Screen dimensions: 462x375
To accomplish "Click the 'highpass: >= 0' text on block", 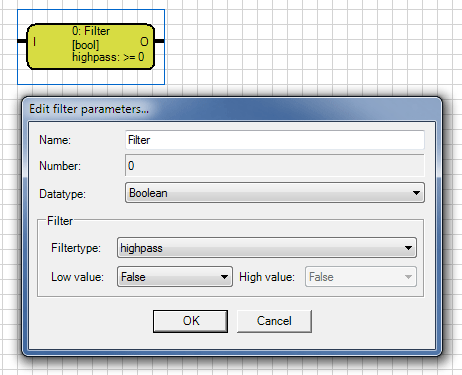I will 108,57.
